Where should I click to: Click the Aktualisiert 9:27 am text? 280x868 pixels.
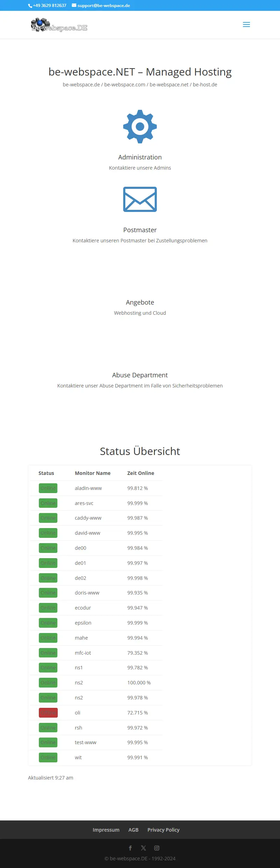pos(51,778)
